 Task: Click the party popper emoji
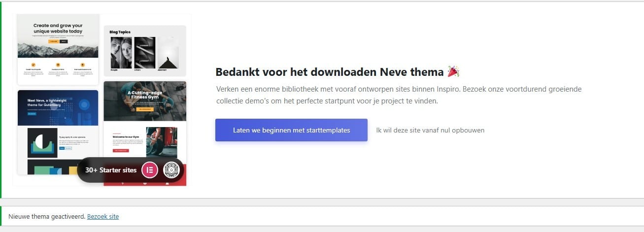click(453, 72)
